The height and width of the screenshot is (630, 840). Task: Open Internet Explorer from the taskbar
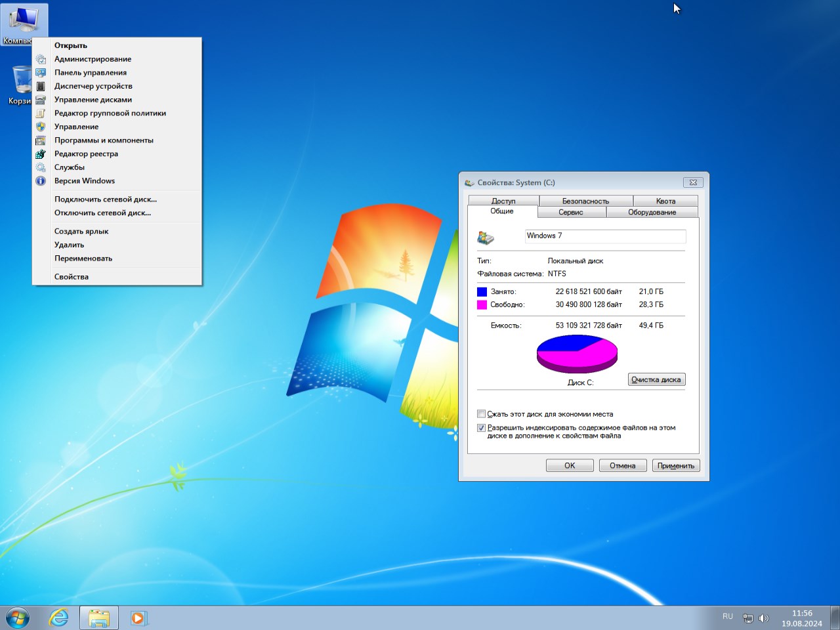coord(59,618)
